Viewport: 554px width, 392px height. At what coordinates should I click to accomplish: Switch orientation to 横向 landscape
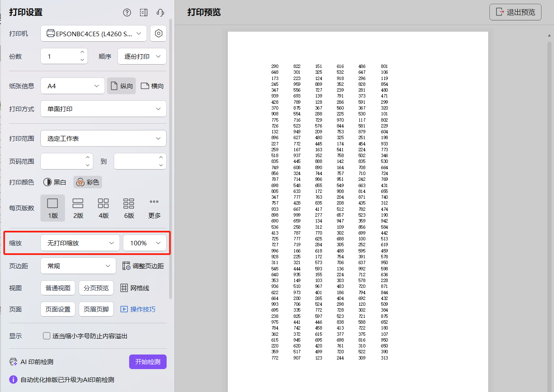(x=152, y=86)
